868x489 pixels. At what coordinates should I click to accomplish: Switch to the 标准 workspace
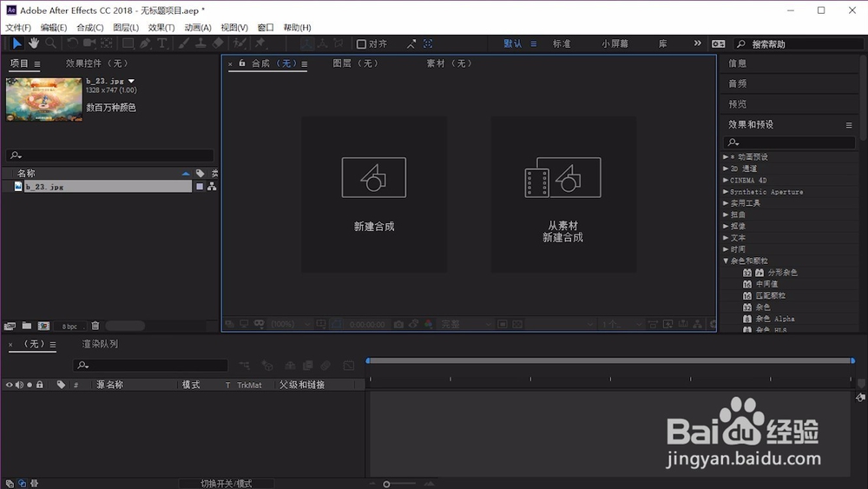[x=562, y=43]
